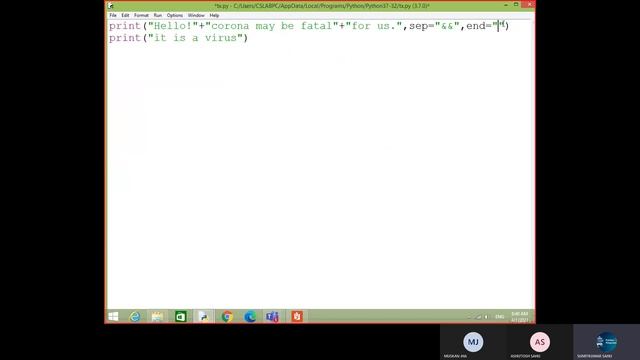Image resolution: width=640 pixels, height=360 pixels.
Task: Open Microsoft Teams from taskbar
Action: click(x=272, y=316)
